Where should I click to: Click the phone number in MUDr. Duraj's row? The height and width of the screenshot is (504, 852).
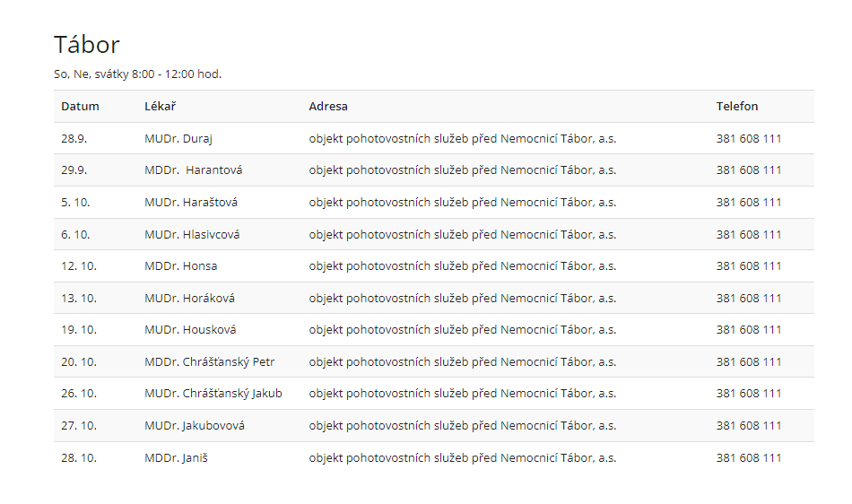click(x=748, y=139)
